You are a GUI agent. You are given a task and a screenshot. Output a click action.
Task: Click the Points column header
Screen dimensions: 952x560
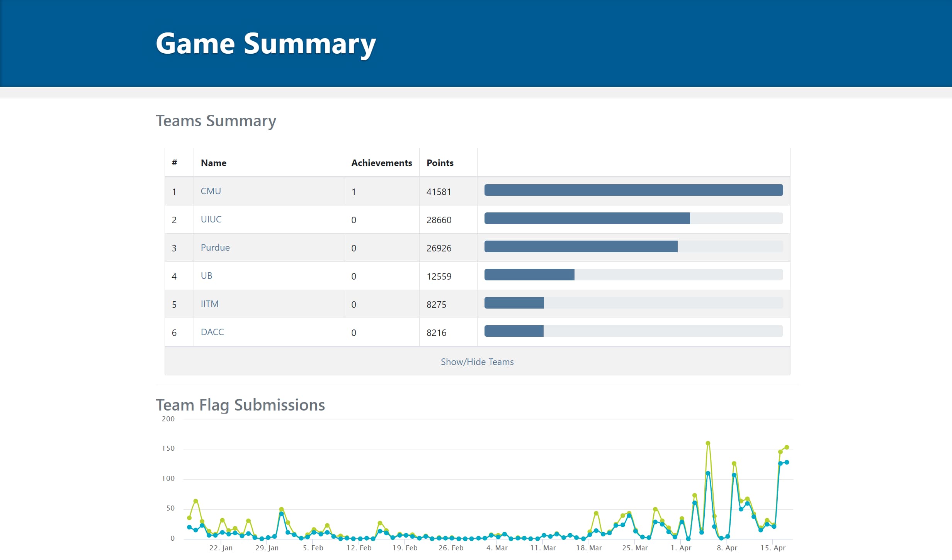click(440, 163)
